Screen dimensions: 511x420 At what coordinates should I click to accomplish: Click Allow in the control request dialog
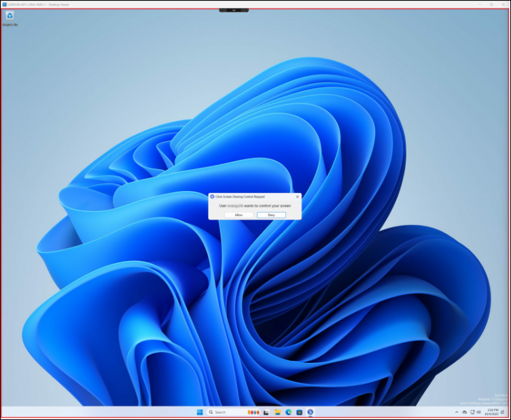pos(239,215)
